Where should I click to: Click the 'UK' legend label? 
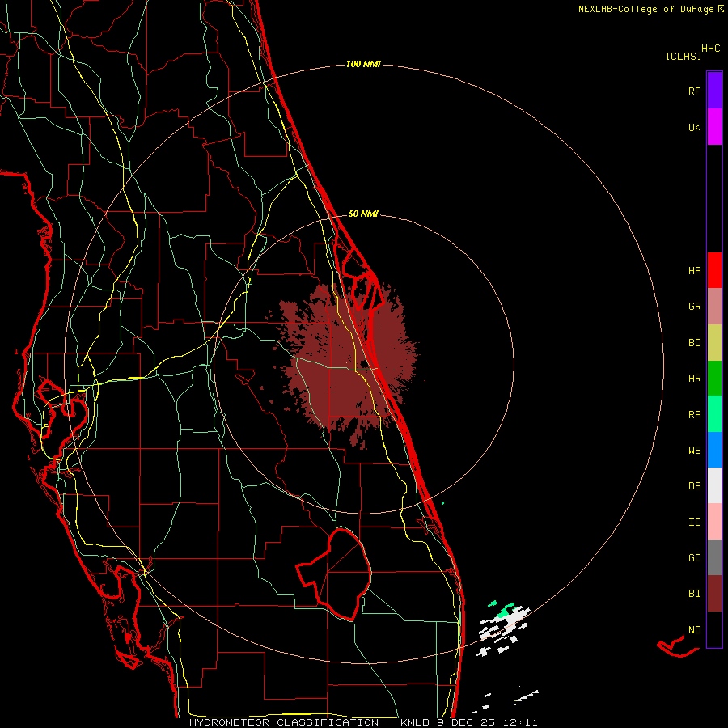click(x=695, y=128)
